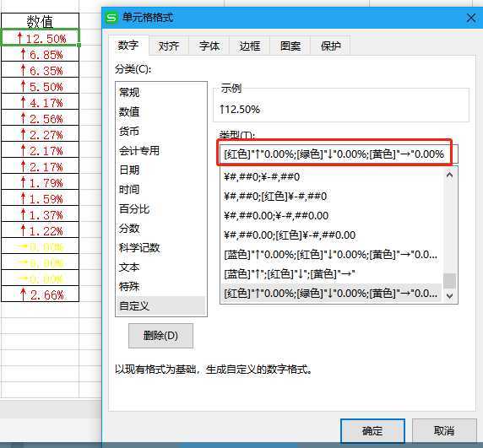Choose the 科学记数 category
483x448 pixels.
point(160,247)
